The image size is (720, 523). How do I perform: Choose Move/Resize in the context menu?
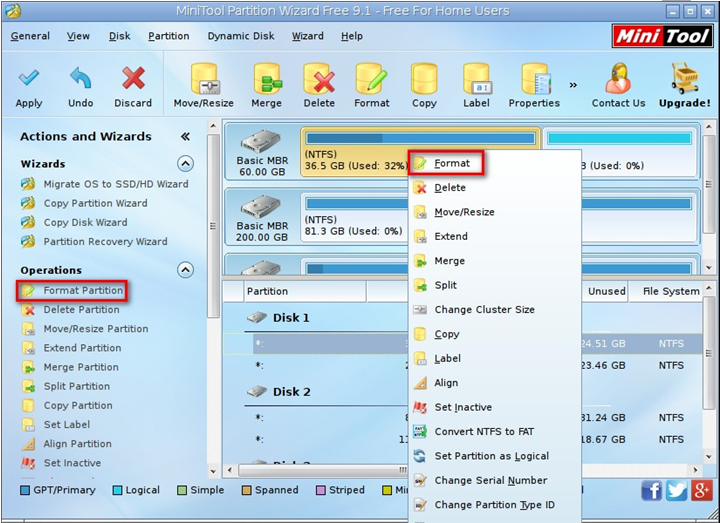[495, 212]
